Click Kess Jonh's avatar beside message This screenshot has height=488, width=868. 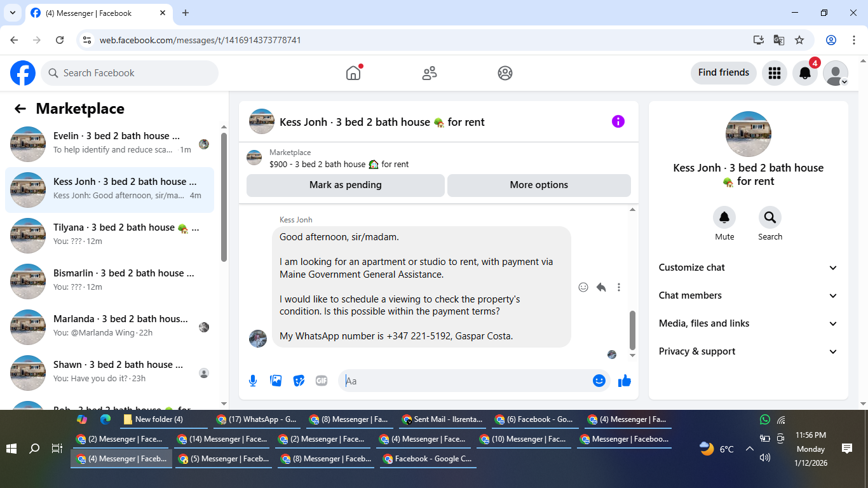258,339
